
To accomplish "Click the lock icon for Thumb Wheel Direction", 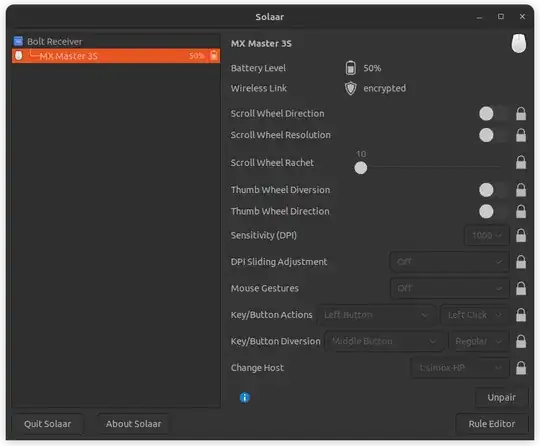I will (x=521, y=211).
